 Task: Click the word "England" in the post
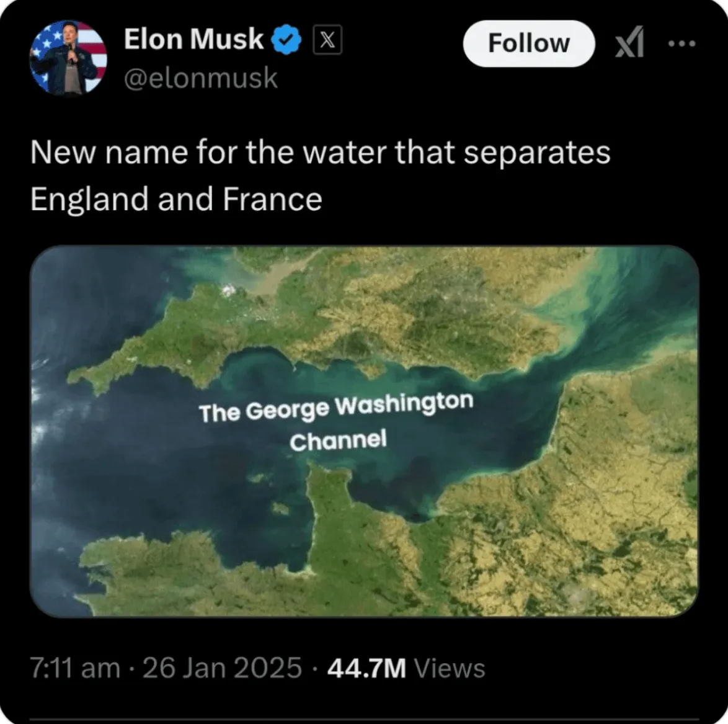coord(89,199)
